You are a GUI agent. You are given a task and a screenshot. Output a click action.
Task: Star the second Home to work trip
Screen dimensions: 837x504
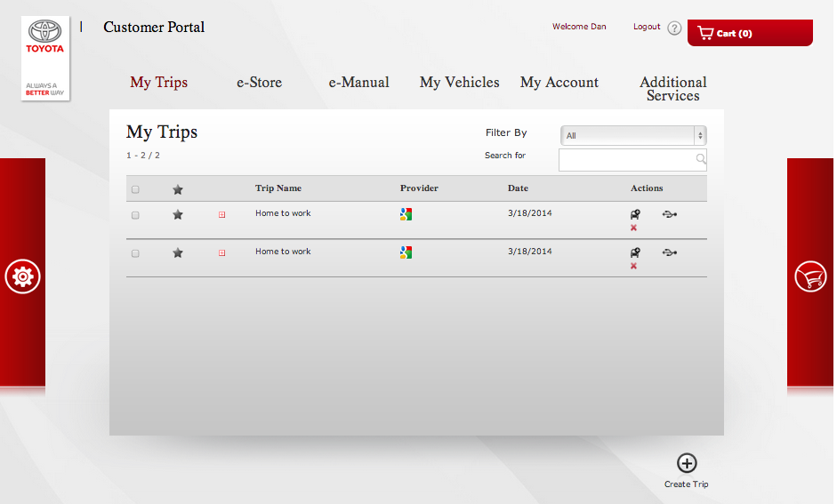pyautogui.click(x=178, y=252)
